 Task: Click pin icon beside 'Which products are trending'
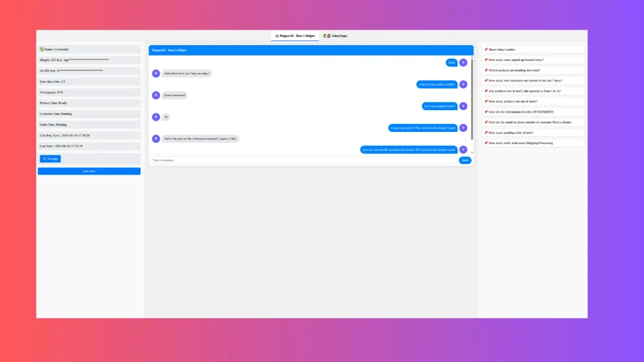tap(486, 70)
